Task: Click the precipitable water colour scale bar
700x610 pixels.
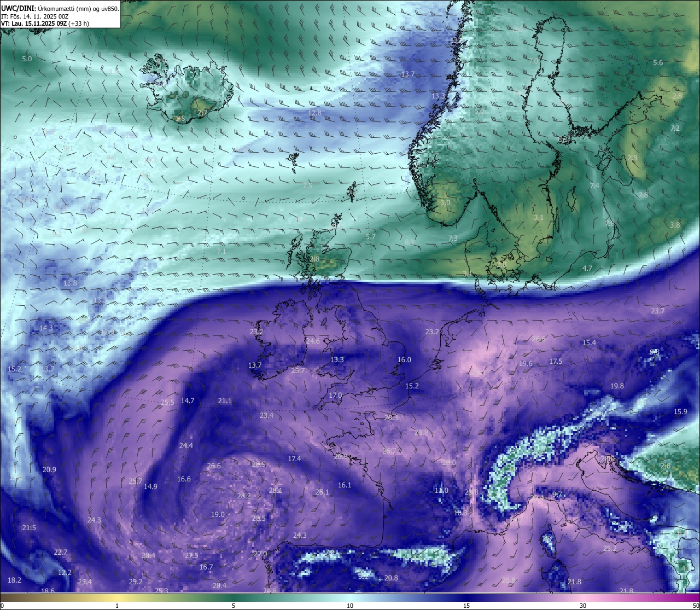Action: (x=350, y=597)
